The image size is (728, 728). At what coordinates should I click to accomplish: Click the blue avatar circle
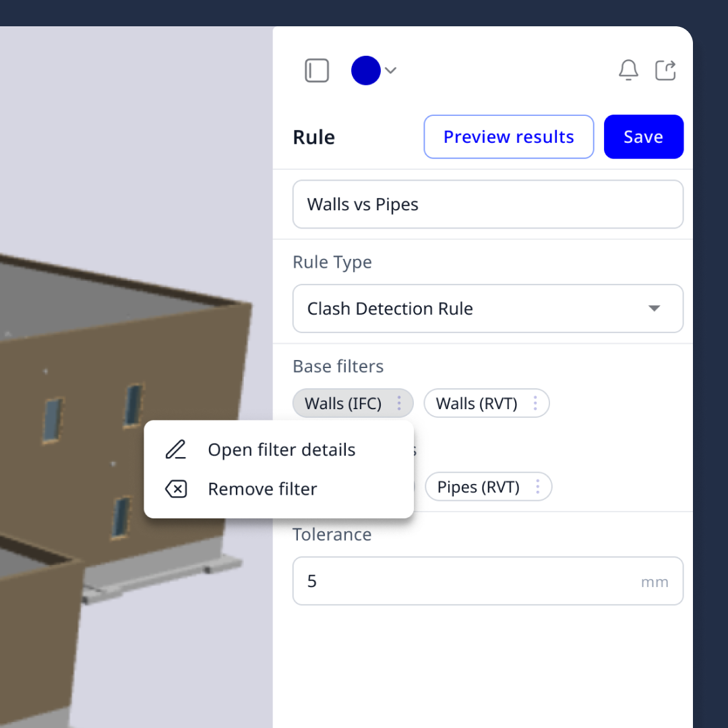(x=366, y=70)
